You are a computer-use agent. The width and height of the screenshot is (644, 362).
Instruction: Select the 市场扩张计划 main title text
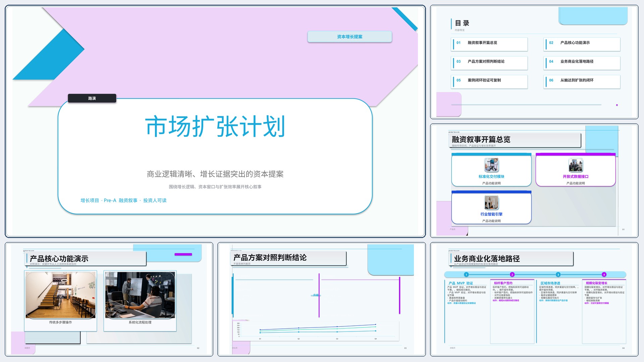[215, 126]
